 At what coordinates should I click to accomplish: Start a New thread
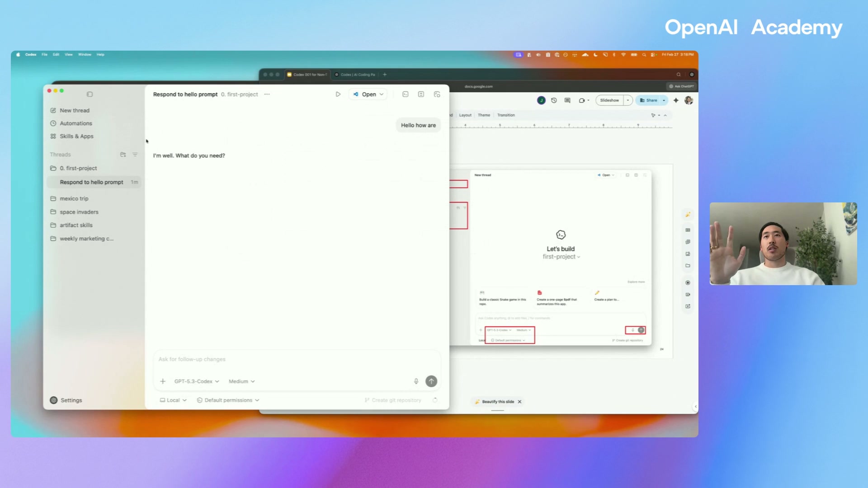(75, 110)
